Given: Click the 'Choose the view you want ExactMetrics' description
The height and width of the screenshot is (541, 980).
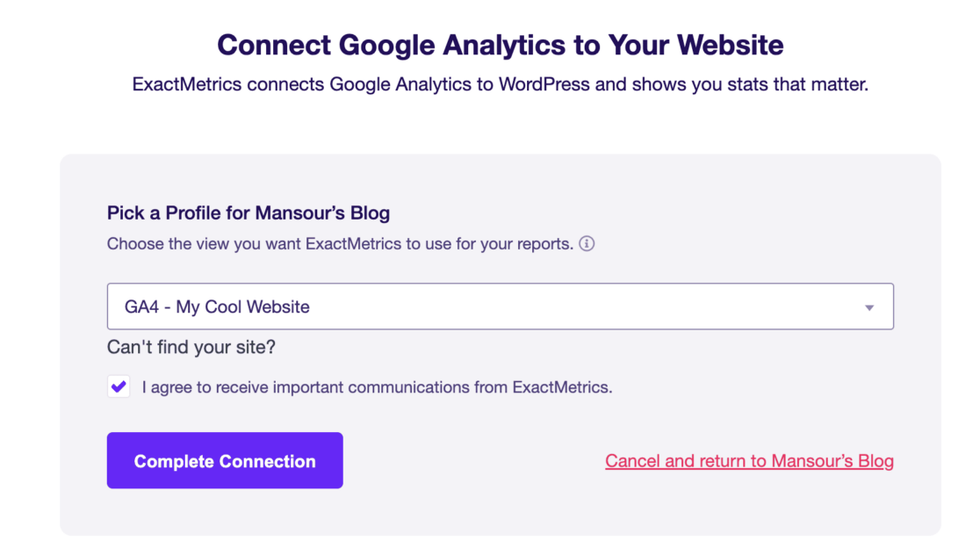Looking at the screenshot, I should click(x=340, y=243).
